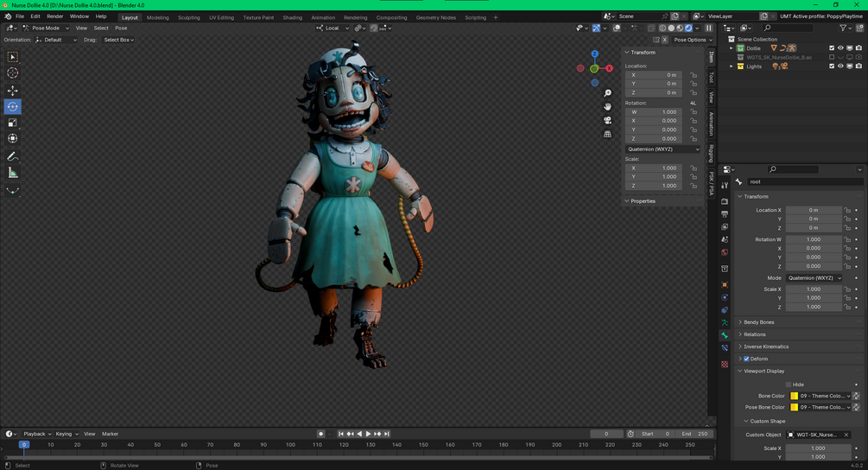Play the animation forward
This screenshot has width=868, height=470.
coord(368,434)
